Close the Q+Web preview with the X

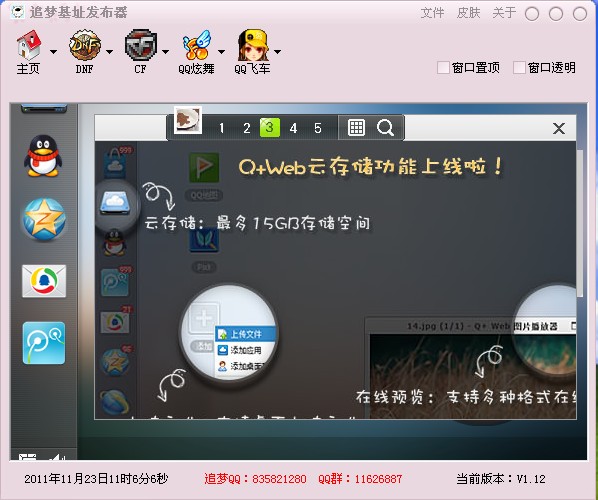click(559, 129)
